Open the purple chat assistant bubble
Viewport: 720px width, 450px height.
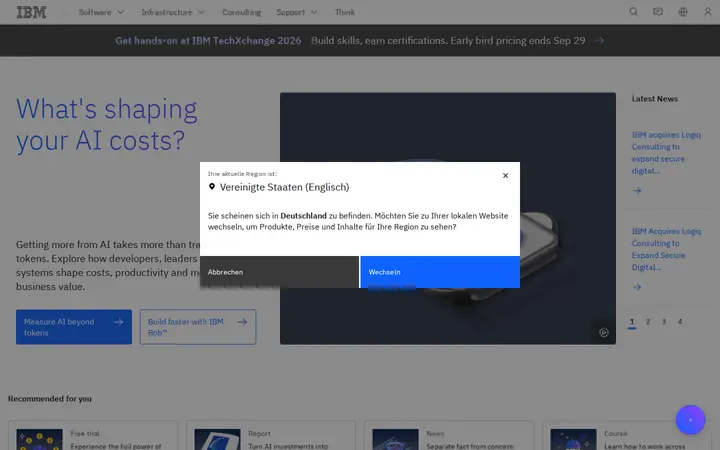690,420
